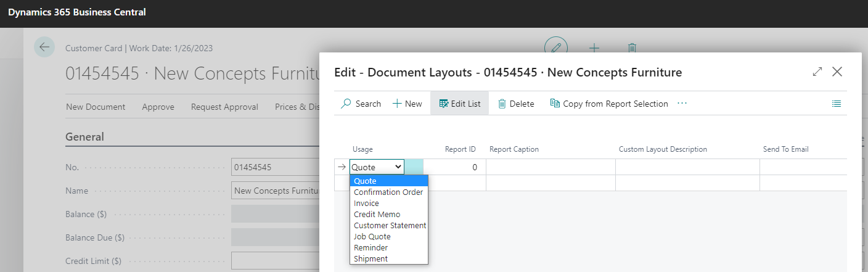This screenshot has width=868, height=272.
Task: Pick Reminder from the dropdown list
Action: pyautogui.click(x=389, y=247)
